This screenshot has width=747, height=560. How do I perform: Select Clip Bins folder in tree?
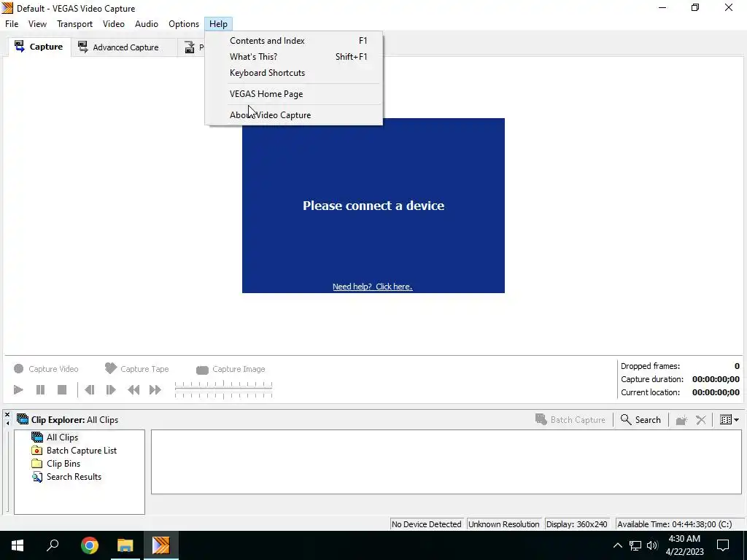pyautogui.click(x=63, y=463)
